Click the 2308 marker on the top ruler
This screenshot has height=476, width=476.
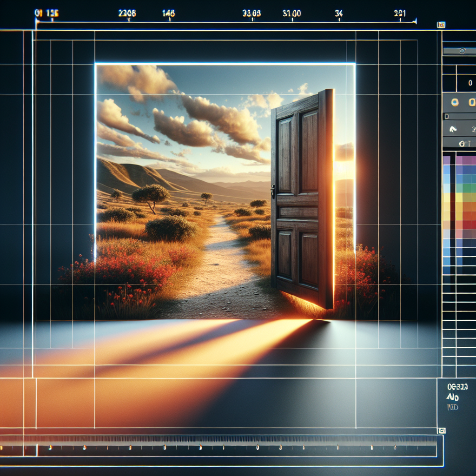127,13
